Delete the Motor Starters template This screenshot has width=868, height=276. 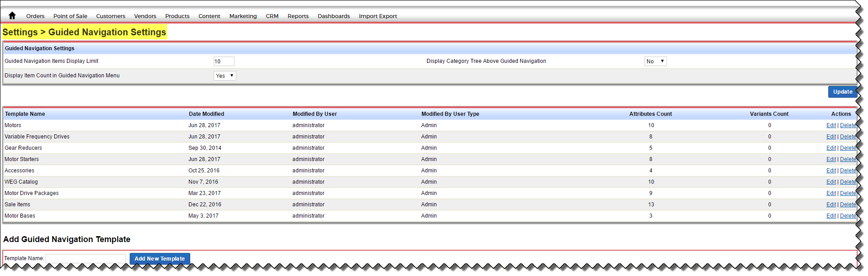coord(848,159)
